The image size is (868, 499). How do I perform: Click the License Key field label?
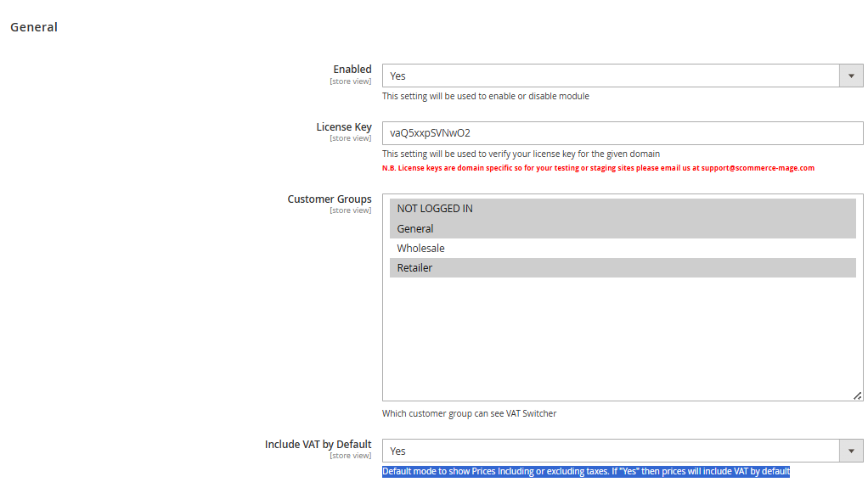tap(343, 127)
